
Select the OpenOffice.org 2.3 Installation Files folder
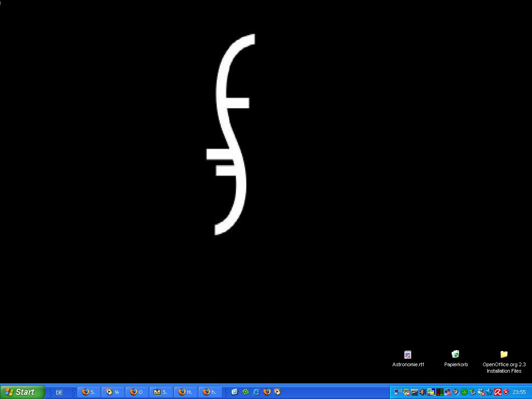504,355
